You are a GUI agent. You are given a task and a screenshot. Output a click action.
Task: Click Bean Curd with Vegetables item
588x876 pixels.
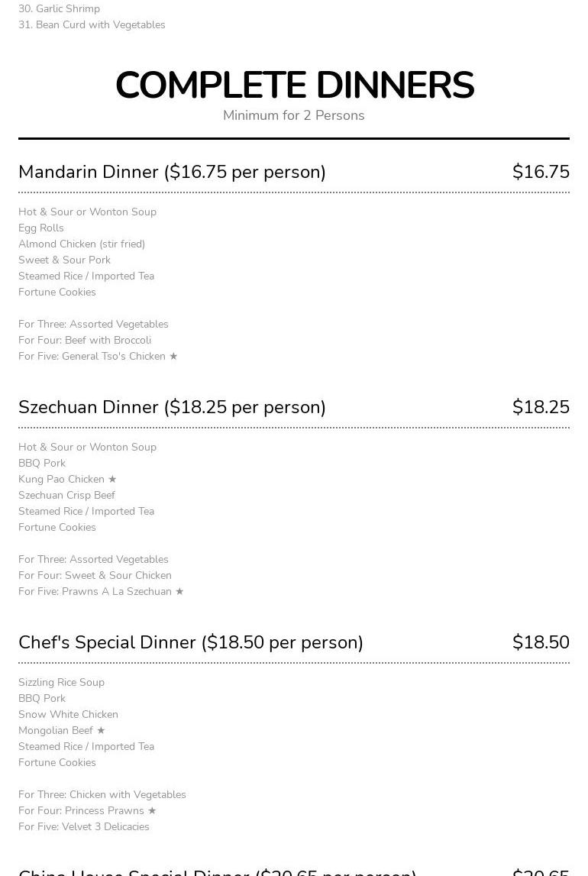pyautogui.click(x=92, y=25)
